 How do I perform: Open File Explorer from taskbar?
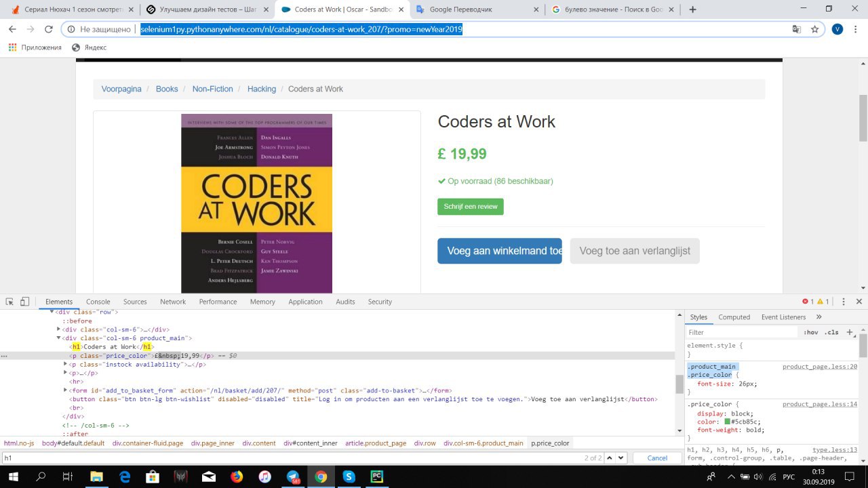pyautogui.click(x=96, y=476)
